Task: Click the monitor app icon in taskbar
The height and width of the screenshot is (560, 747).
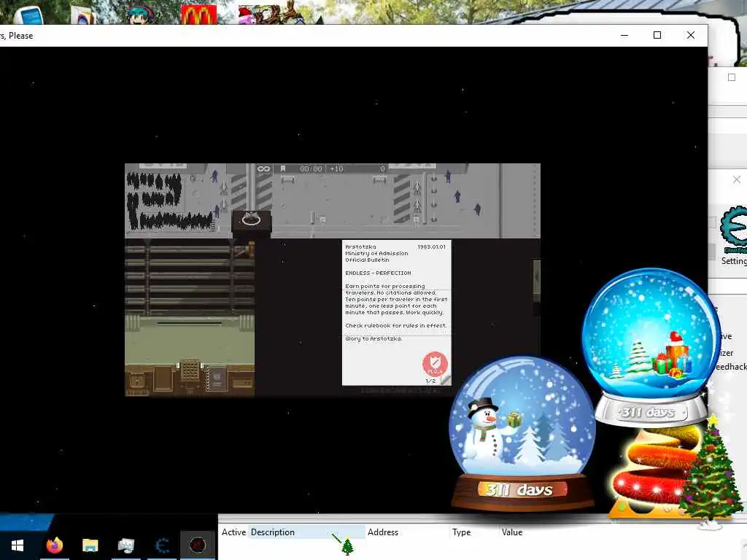Action: coord(125,545)
